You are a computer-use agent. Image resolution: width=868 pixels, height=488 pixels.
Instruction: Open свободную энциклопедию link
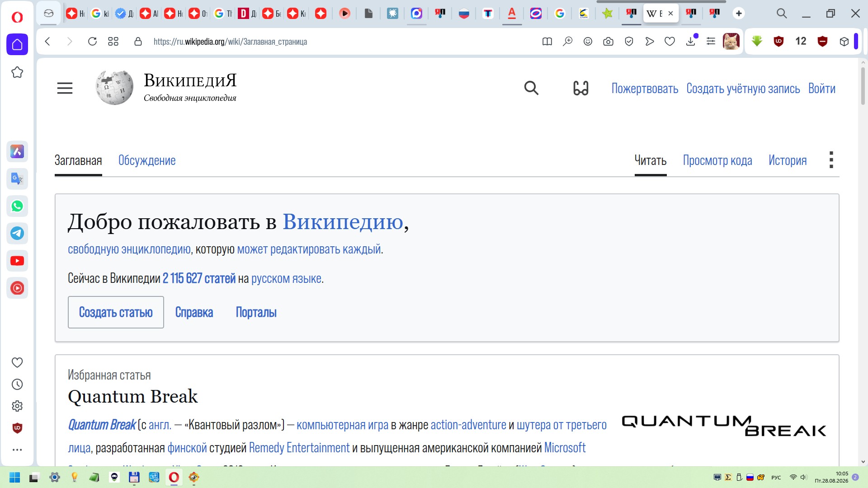(x=129, y=249)
